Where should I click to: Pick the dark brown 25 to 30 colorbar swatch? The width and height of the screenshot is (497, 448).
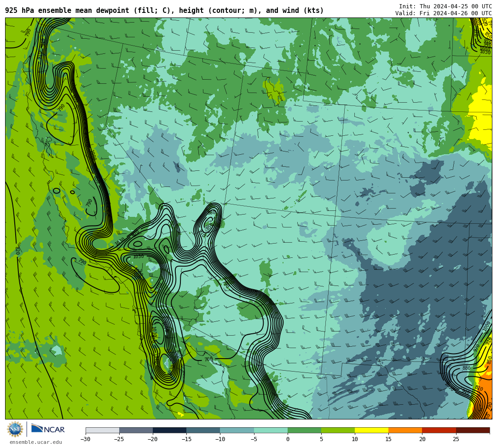(473, 430)
